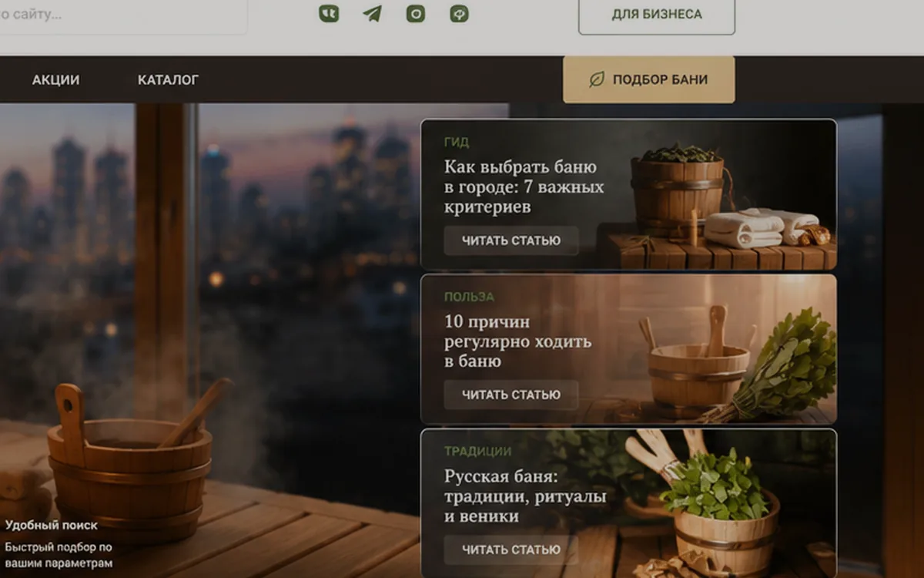Open the Акции menu item
This screenshot has width=924, height=578.
pos(55,79)
